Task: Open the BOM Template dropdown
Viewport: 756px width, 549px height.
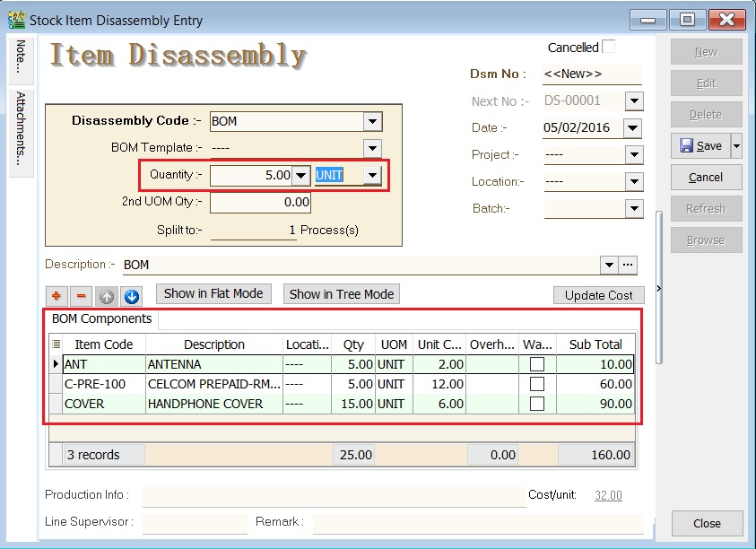Action: [x=372, y=147]
